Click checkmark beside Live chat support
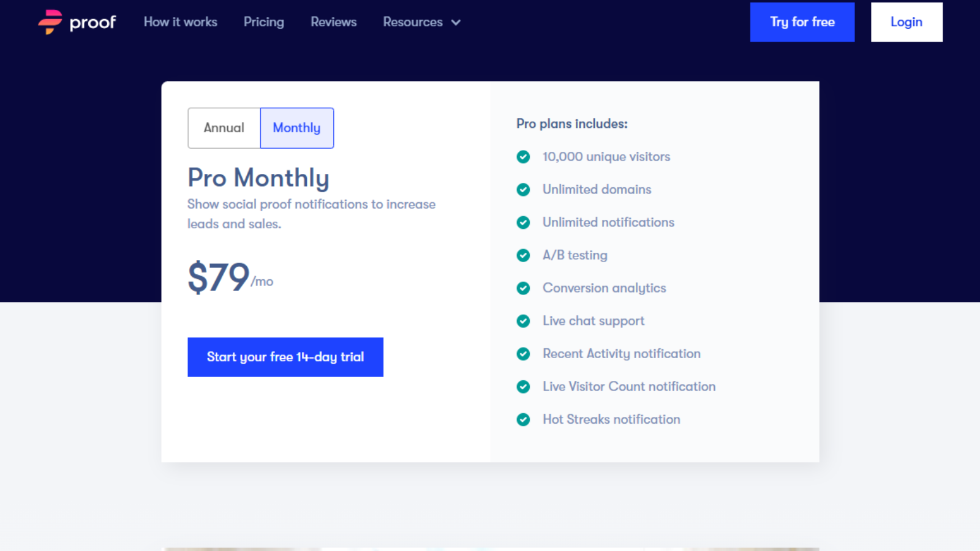The width and height of the screenshot is (980, 551). click(523, 321)
